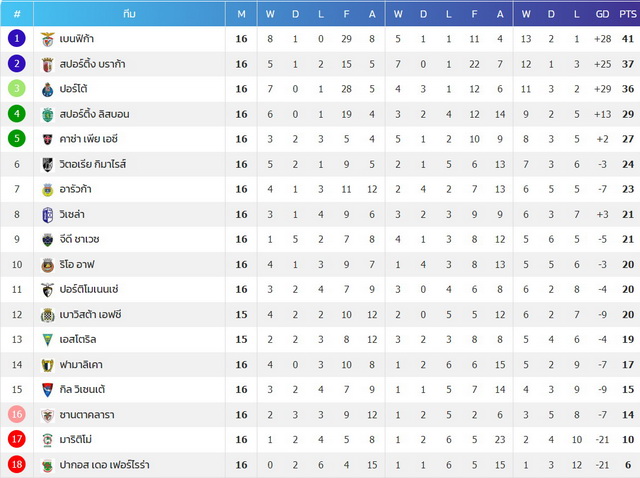
Task: Click the Sporting Lisbon green crest
Action: click(48, 114)
